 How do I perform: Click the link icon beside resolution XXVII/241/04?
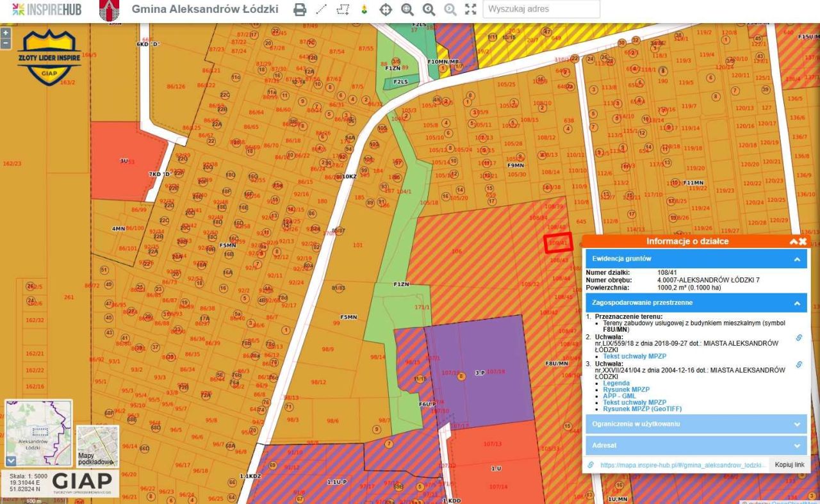click(799, 364)
